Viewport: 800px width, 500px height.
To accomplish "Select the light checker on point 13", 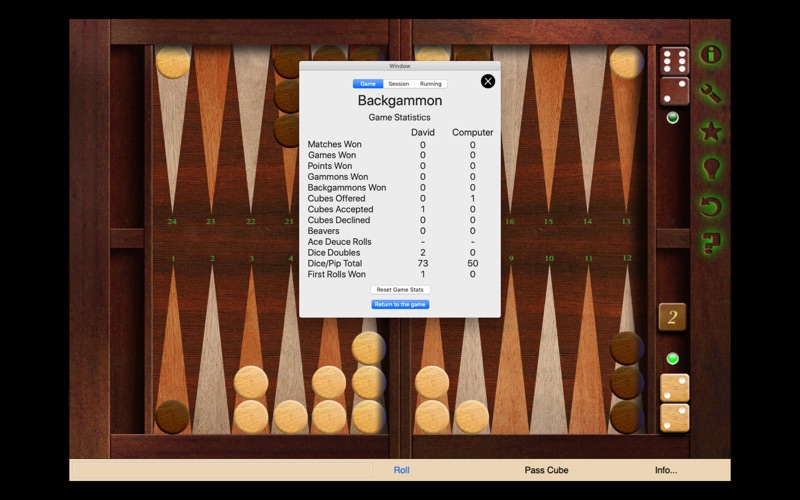I will (627, 62).
